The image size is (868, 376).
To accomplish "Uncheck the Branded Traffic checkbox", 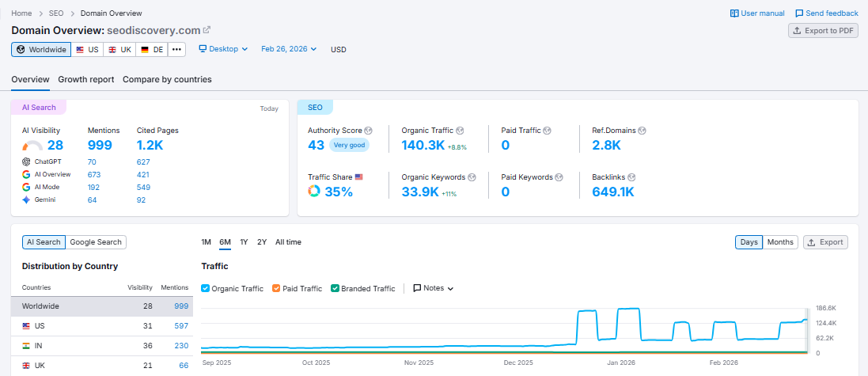I will [x=335, y=288].
